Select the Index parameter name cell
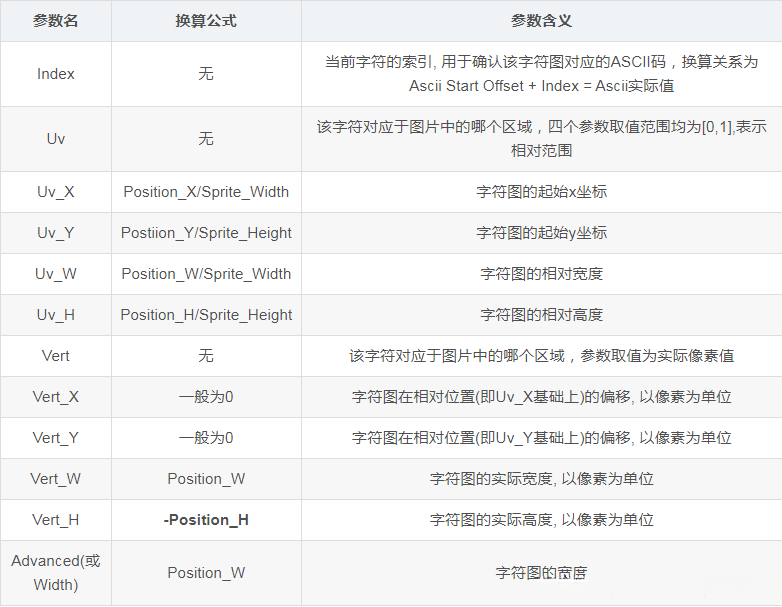The image size is (782, 607). [55, 74]
